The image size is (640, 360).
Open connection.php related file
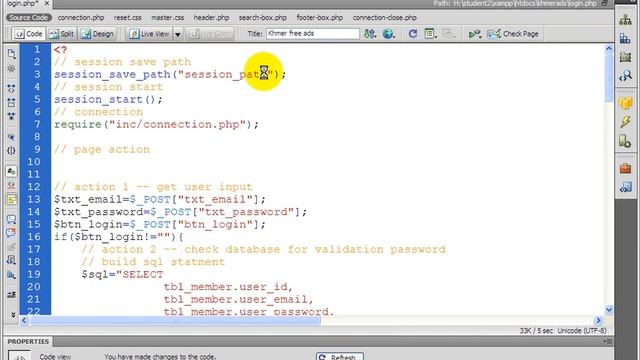(x=81, y=18)
